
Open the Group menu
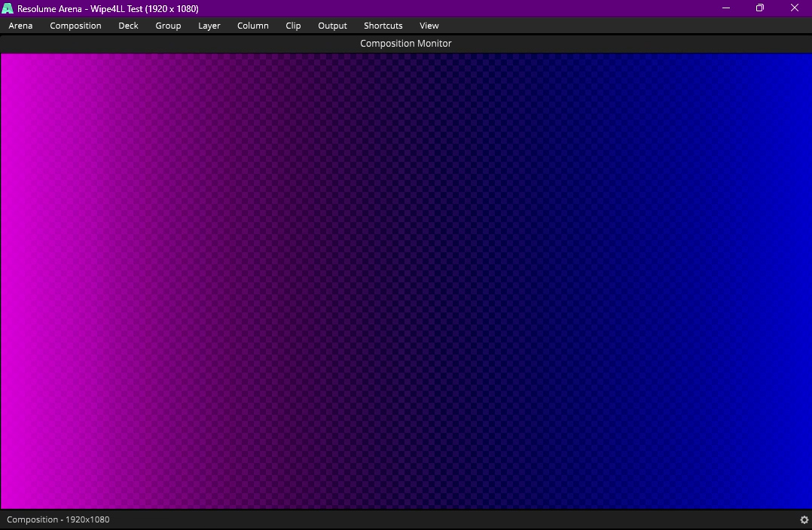(x=168, y=26)
